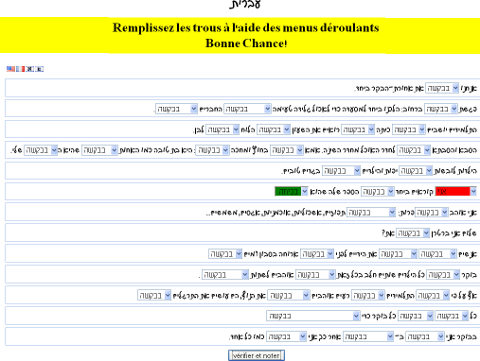Switch language with the American flag icon
The image size is (480, 361).
[11, 69]
